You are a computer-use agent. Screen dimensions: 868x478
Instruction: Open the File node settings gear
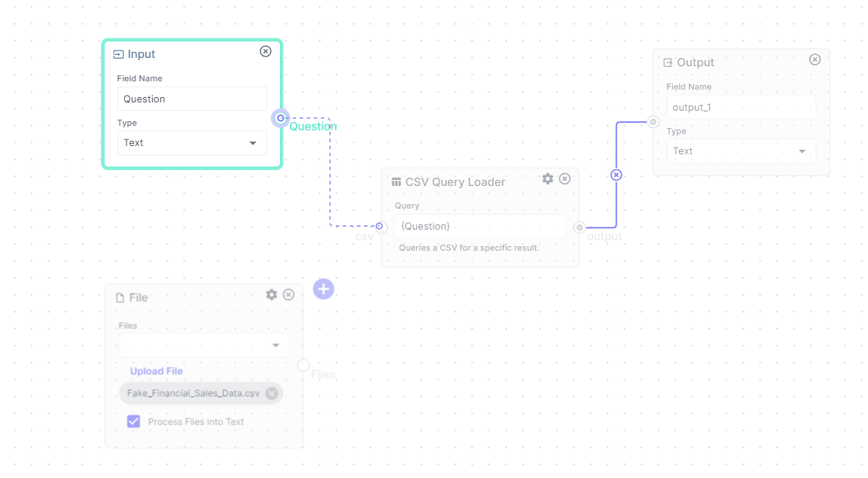point(271,295)
